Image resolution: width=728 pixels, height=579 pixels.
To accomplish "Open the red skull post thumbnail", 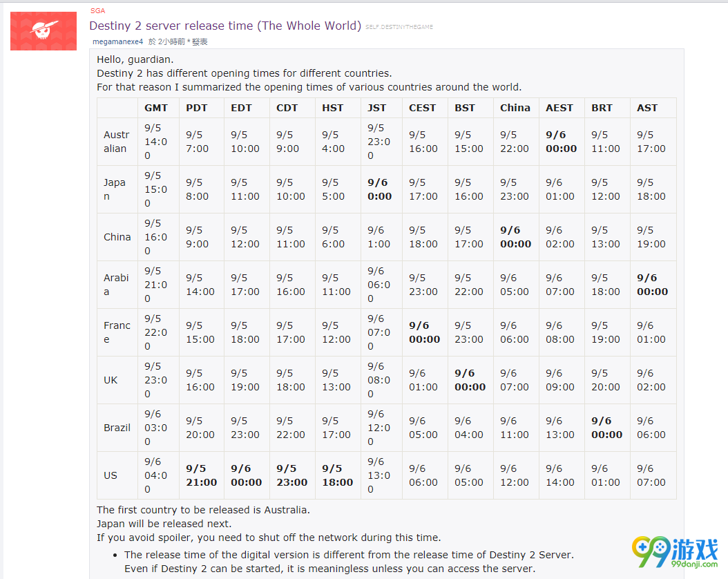I will [44, 30].
